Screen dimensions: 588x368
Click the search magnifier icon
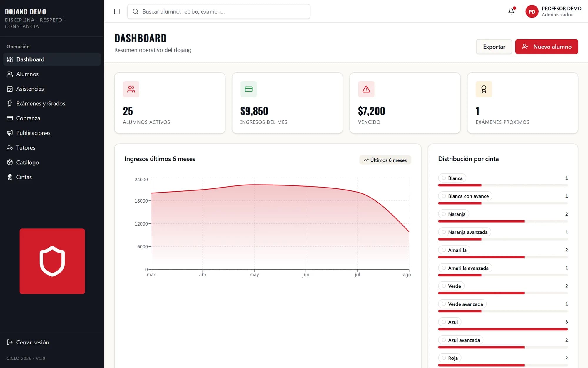pos(136,11)
